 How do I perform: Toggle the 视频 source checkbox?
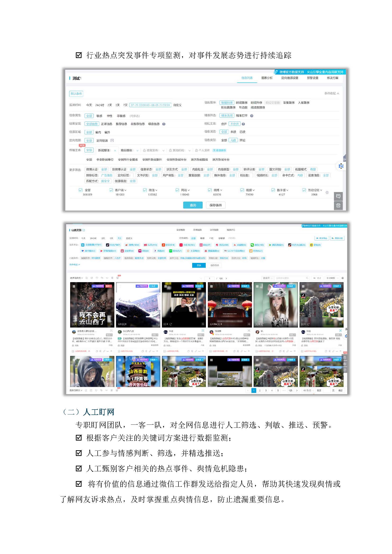click(242, 190)
